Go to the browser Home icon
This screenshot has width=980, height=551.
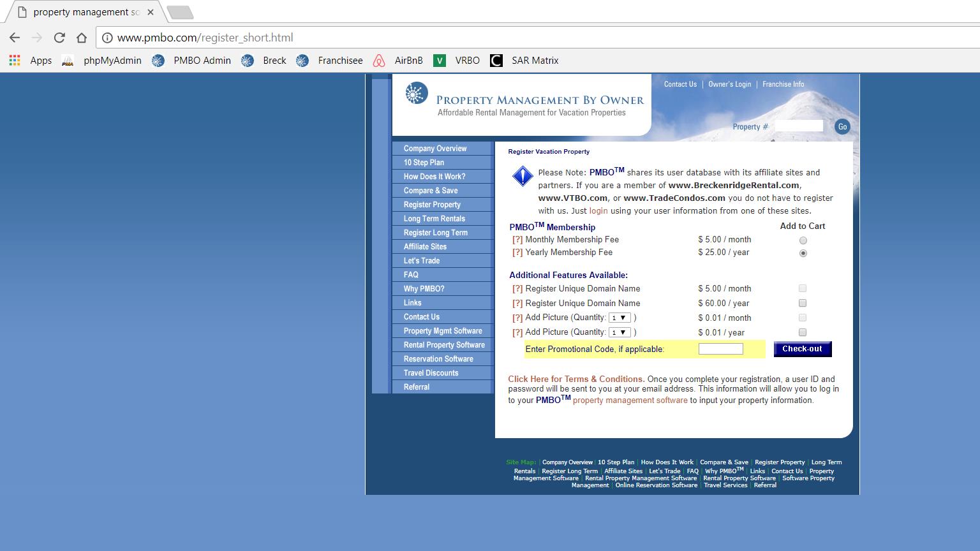(82, 38)
